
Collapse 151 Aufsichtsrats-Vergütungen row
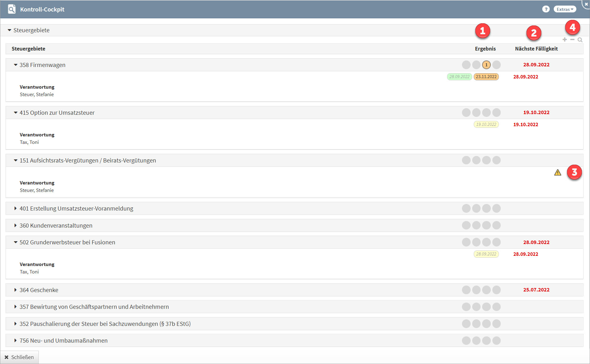[16, 160]
